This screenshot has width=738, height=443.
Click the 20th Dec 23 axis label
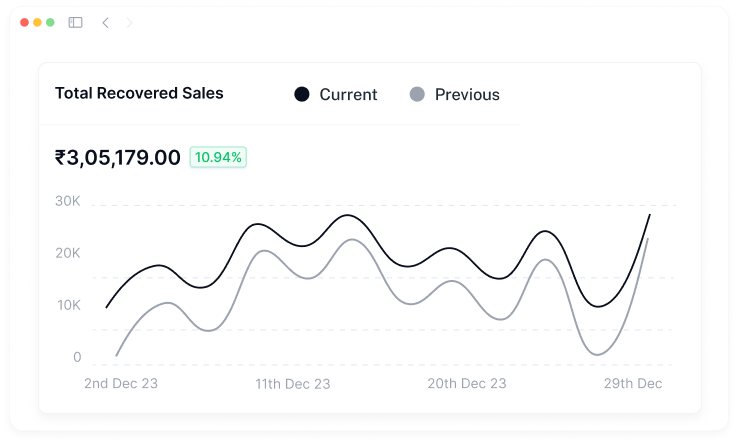click(467, 383)
